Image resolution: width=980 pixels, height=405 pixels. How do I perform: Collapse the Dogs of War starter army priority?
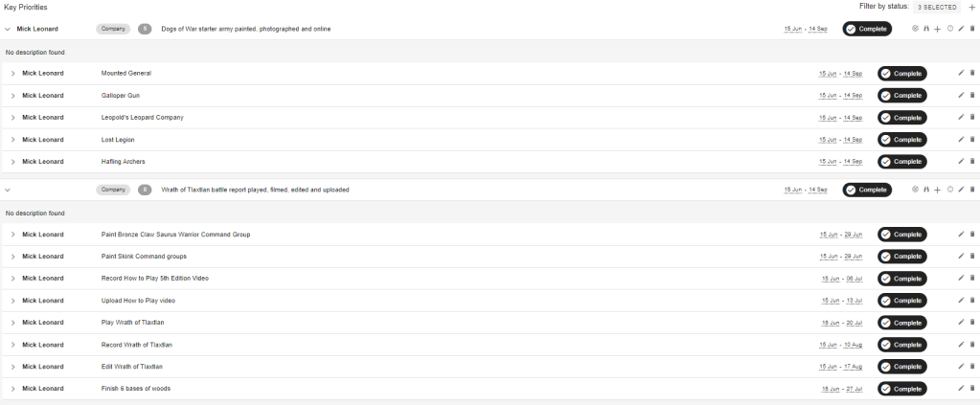coord(8,30)
